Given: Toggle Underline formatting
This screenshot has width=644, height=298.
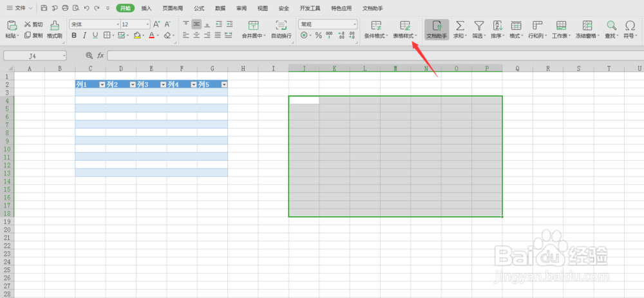Looking at the screenshot, I should click(x=95, y=35).
